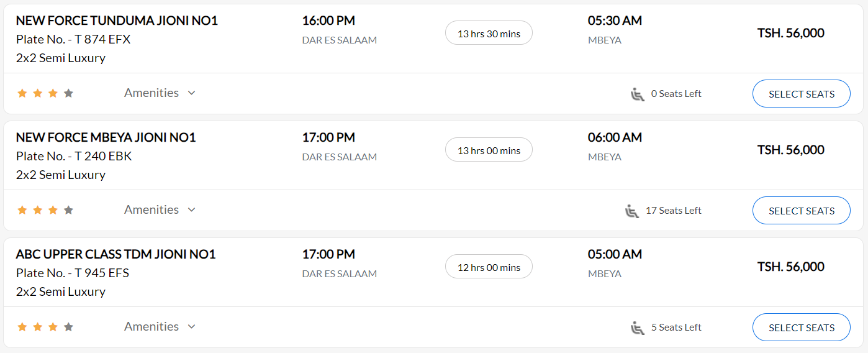
Task: Open the ABC UPPER CLASS TDM JIONI NO1 title
Action: pyautogui.click(x=116, y=254)
